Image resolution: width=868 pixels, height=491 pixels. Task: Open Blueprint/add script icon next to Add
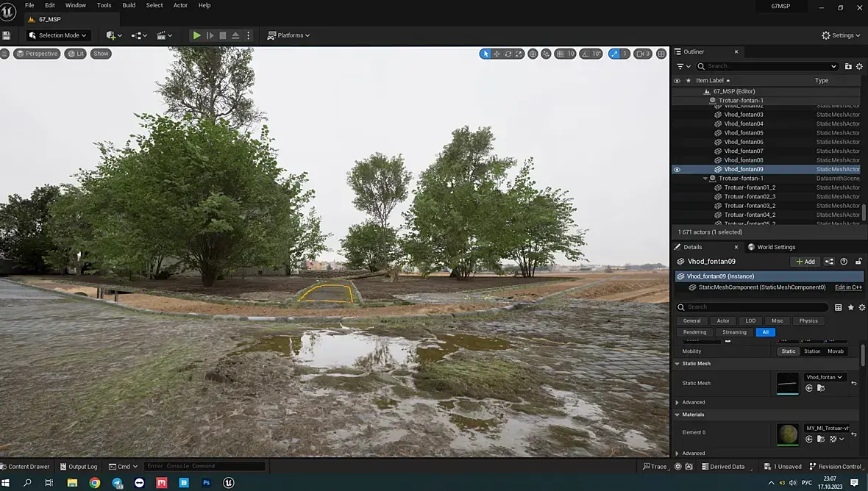point(829,262)
